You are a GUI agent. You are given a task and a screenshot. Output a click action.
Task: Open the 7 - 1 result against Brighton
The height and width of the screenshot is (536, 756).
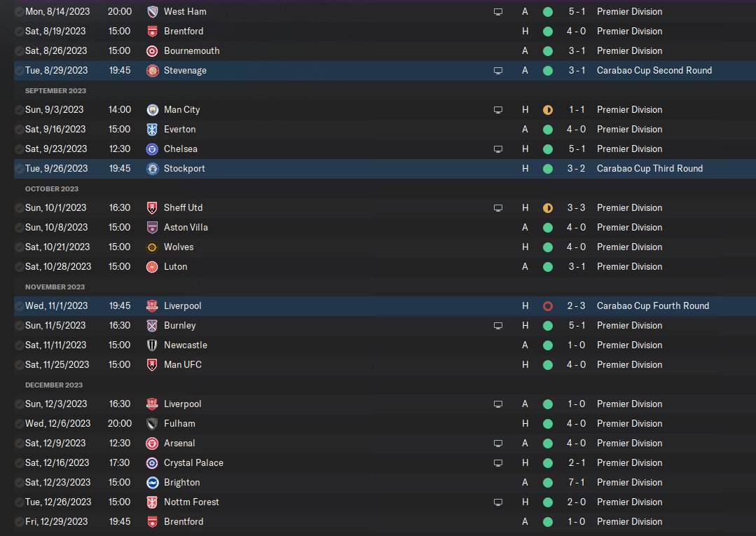tap(577, 483)
